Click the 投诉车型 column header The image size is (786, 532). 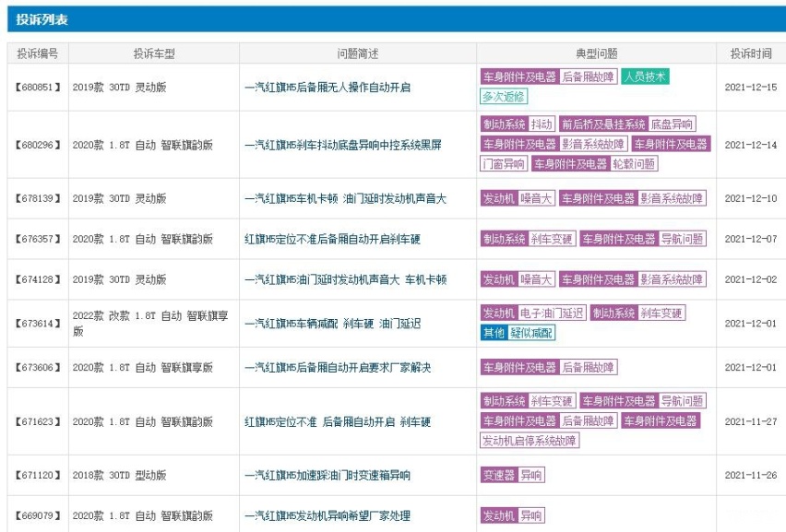(154, 53)
